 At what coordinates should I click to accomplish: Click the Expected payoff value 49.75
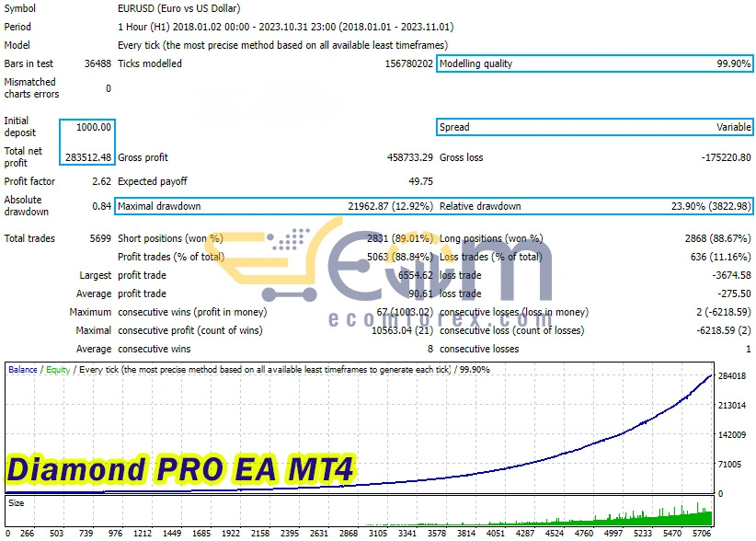[420, 181]
